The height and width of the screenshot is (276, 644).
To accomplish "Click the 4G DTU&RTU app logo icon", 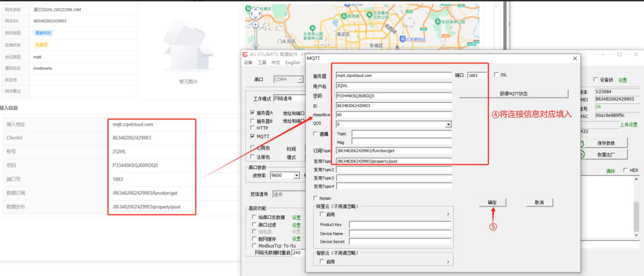I will pyautogui.click(x=245, y=54).
